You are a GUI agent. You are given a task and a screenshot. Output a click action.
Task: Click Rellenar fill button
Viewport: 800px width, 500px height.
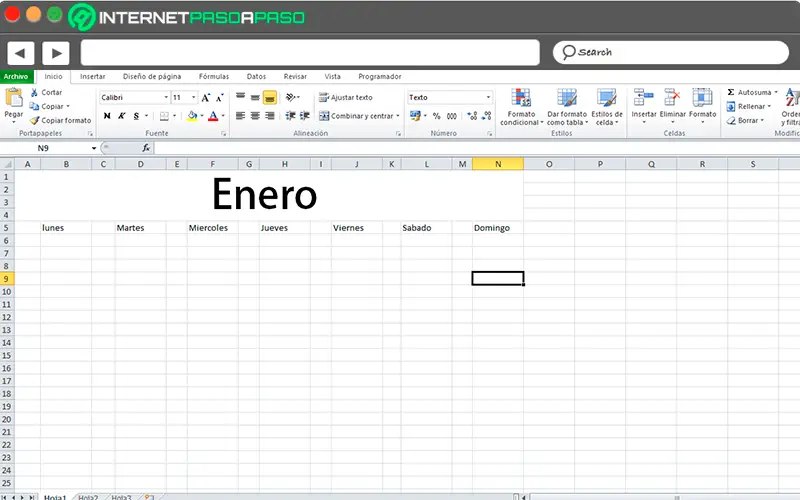(745, 107)
